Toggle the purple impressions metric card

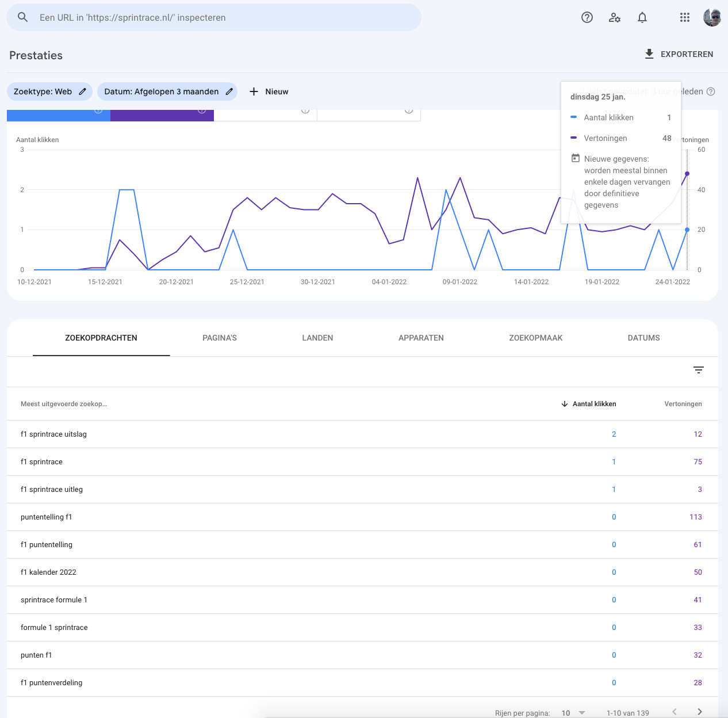point(162,115)
